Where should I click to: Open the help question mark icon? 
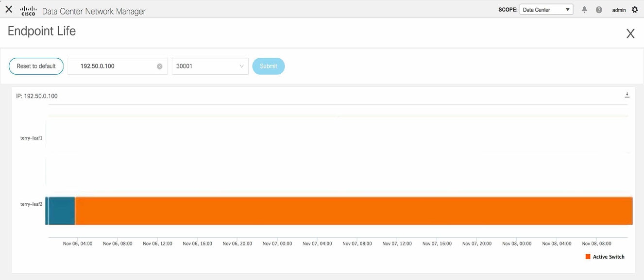[599, 10]
